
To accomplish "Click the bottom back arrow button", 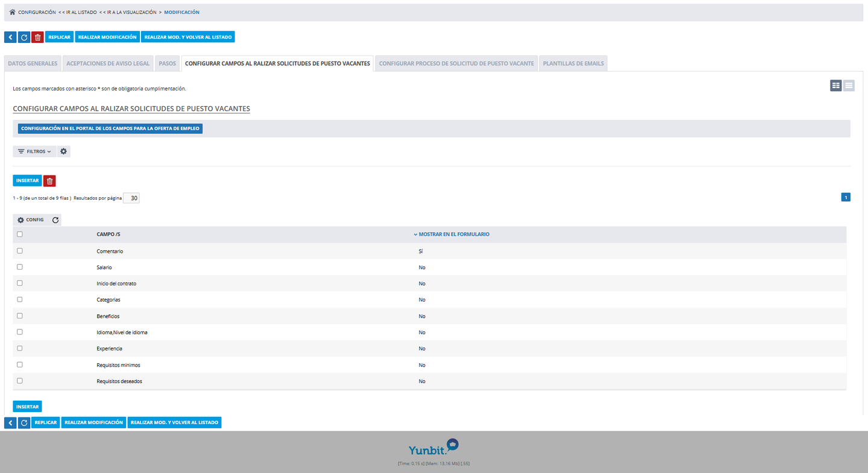I will 10,422.
